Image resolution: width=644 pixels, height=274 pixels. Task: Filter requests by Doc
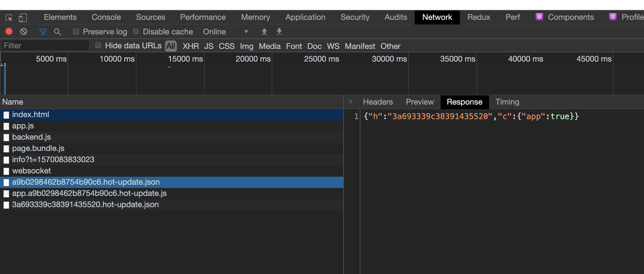(314, 46)
